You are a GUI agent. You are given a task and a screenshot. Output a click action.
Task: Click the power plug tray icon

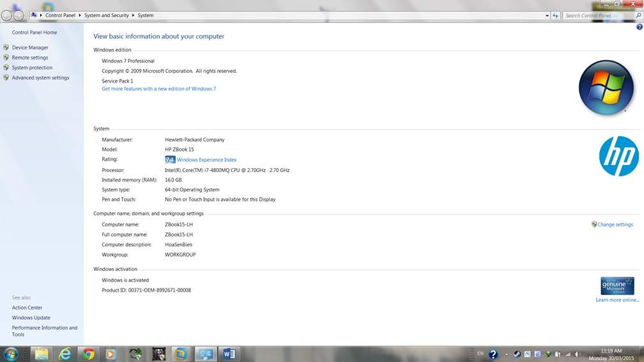click(558, 354)
